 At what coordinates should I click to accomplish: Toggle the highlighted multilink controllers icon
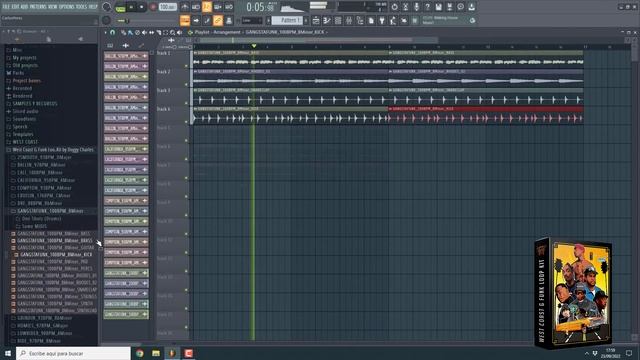coord(218,20)
